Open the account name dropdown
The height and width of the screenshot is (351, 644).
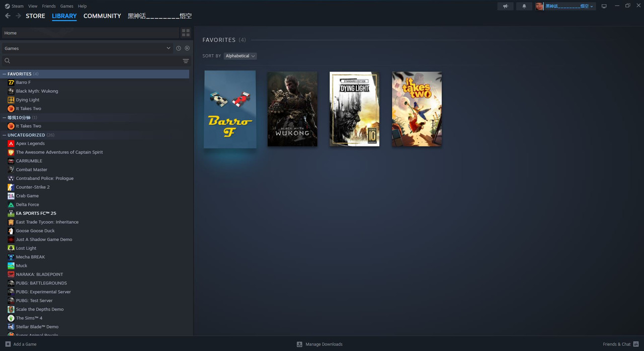click(x=569, y=6)
